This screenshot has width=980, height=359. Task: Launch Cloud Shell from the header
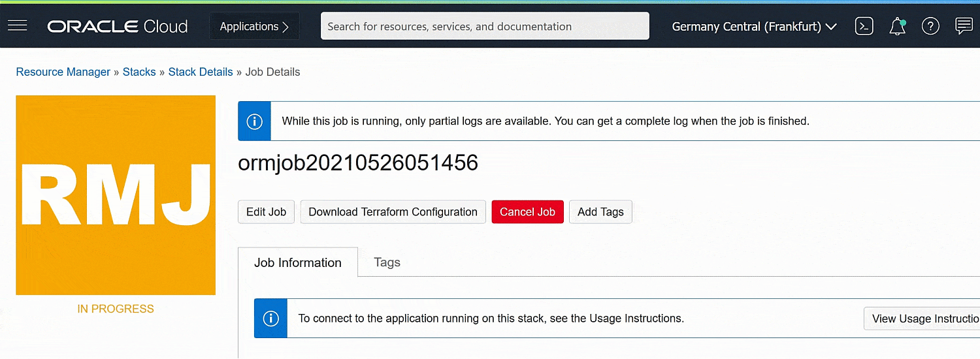pyautogui.click(x=864, y=26)
